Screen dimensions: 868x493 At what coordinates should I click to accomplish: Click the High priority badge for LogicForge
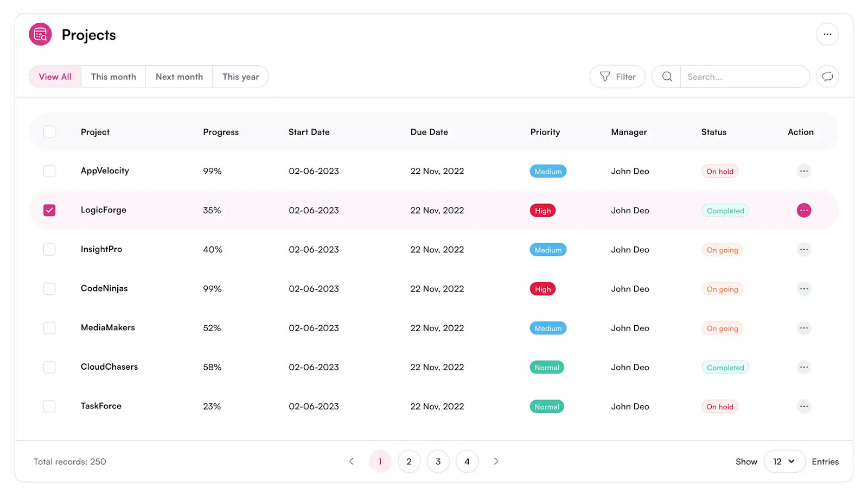tap(542, 211)
